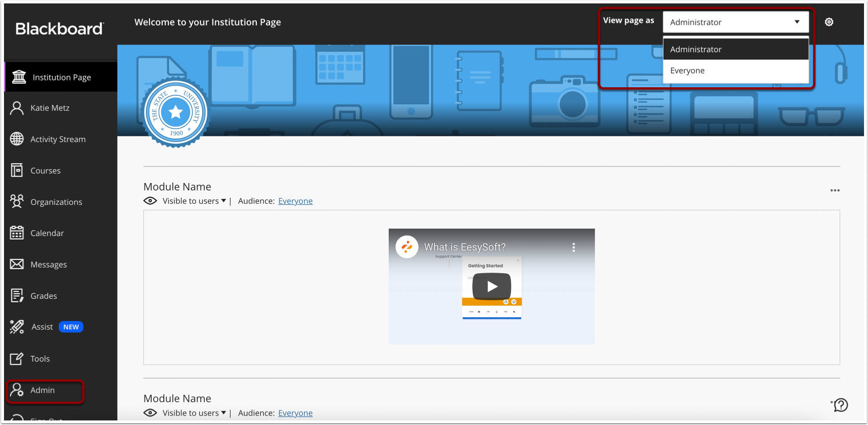
Task: Expand second module's Visible to users dropdown
Action: (x=194, y=412)
